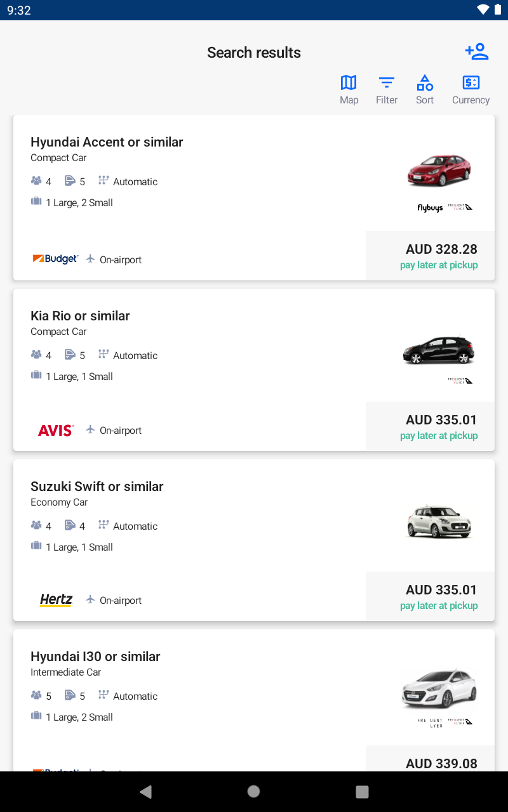Image resolution: width=508 pixels, height=812 pixels.
Task: Open the Sort options
Action: click(x=425, y=89)
